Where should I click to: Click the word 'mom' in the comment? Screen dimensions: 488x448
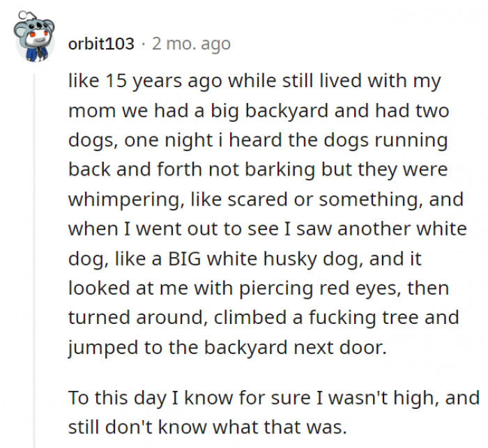tap(92, 111)
